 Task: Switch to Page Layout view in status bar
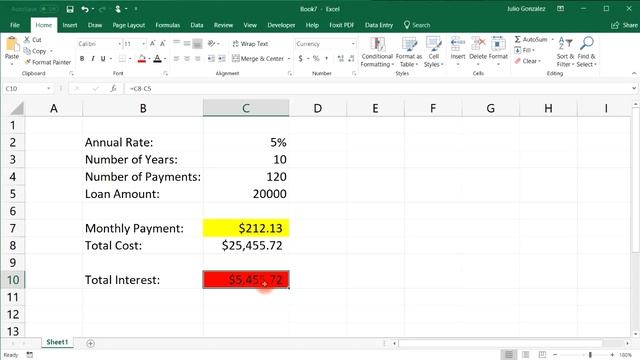[x=525, y=355]
